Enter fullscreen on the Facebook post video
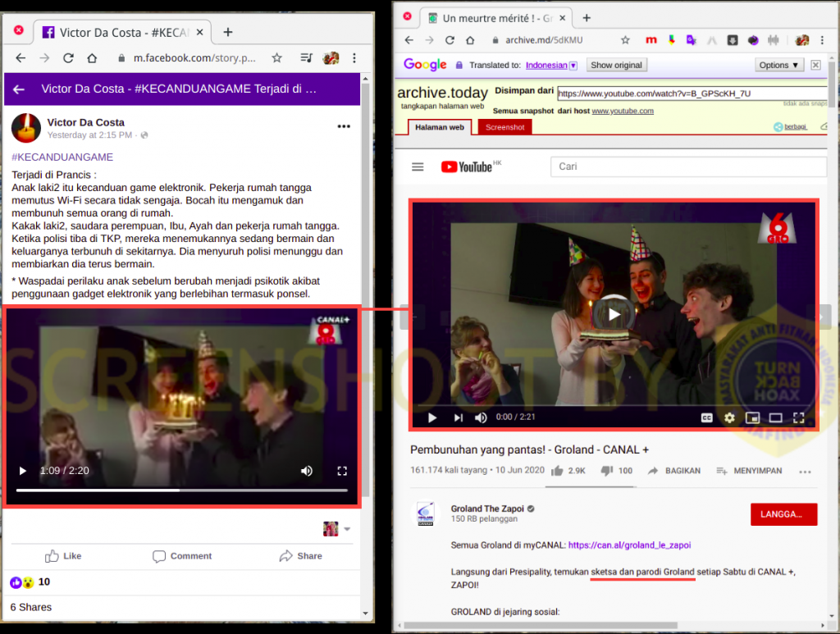The width and height of the screenshot is (840, 634). (342, 471)
